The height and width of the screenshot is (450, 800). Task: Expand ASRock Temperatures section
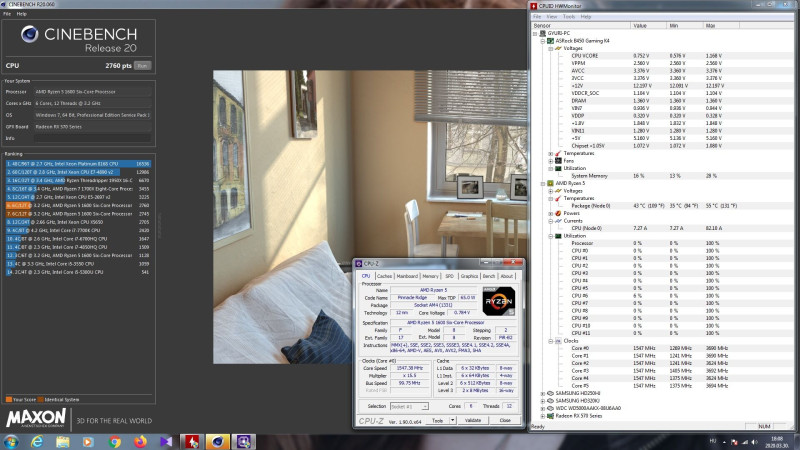click(x=551, y=154)
